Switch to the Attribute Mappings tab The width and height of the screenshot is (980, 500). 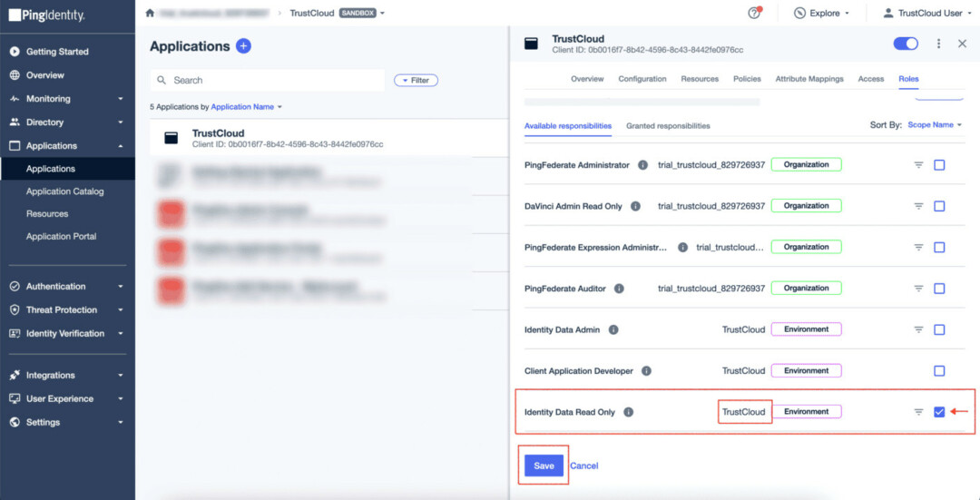click(x=809, y=79)
